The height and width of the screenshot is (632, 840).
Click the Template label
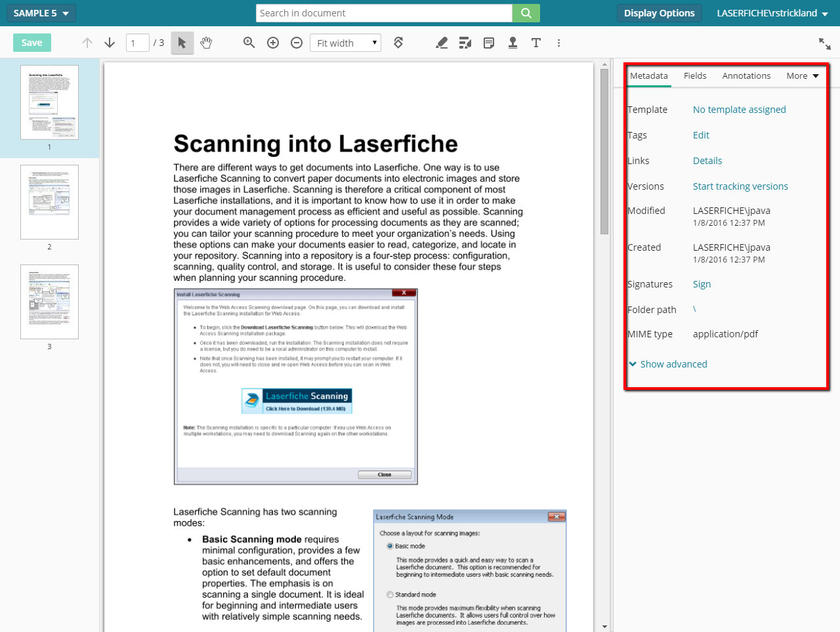coord(647,110)
